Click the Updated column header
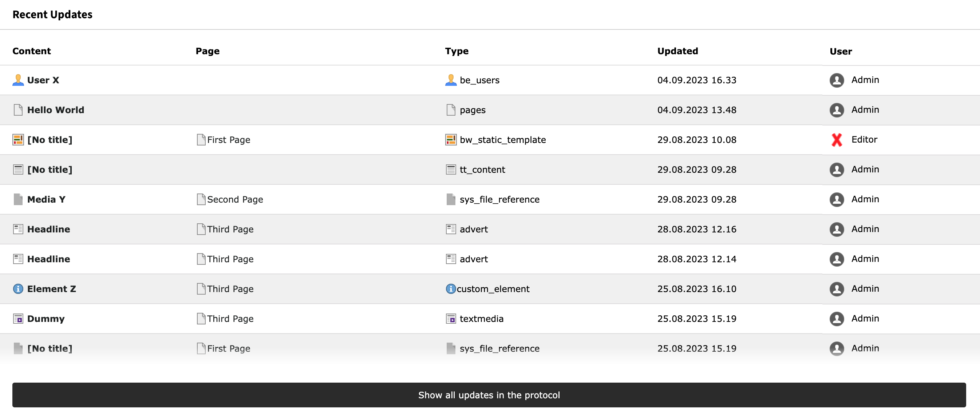Viewport: 980px width, 419px height. coord(677,51)
